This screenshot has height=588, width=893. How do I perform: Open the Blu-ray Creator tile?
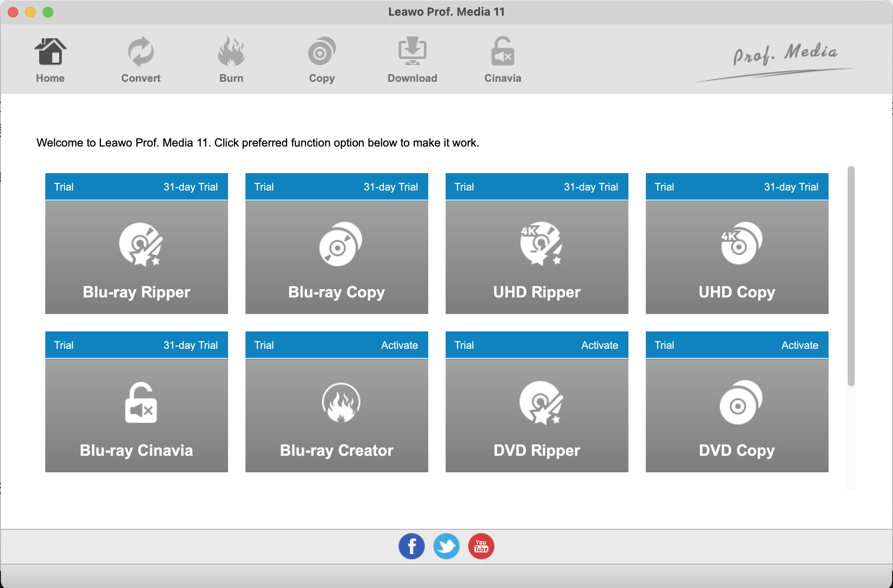[x=336, y=415]
